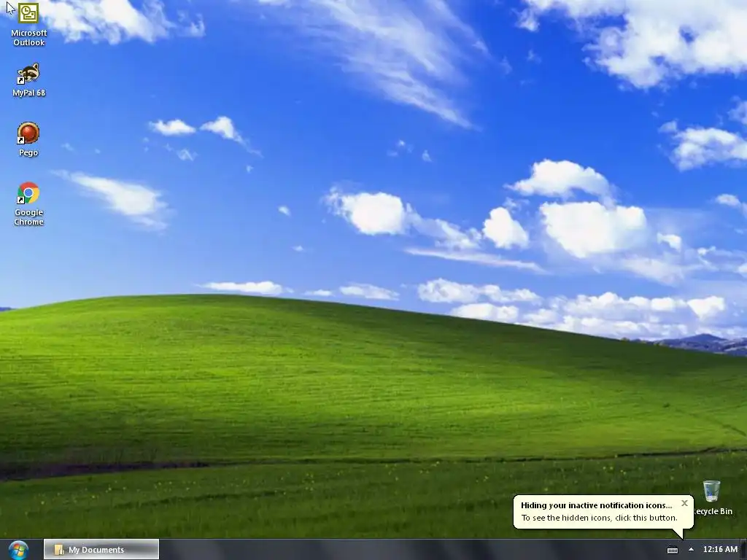Viewport: 747px width, 560px height.
Task: Close the notification icons balloon tip
Action: pyautogui.click(x=684, y=503)
